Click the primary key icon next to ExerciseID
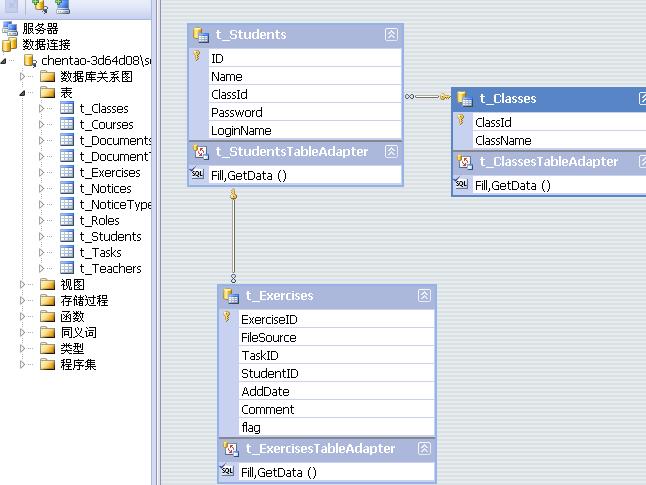This screenshot has width=646, height=485. tap(227, 318)
